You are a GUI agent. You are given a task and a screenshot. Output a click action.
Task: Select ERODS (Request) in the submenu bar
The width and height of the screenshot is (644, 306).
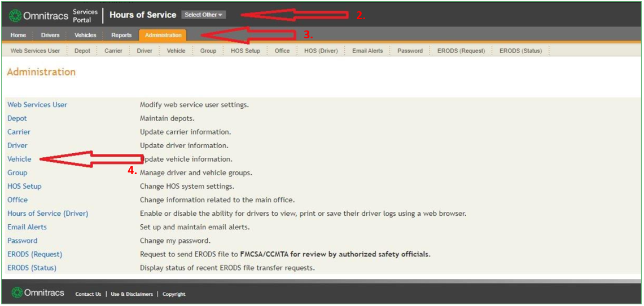coord(461,51)
